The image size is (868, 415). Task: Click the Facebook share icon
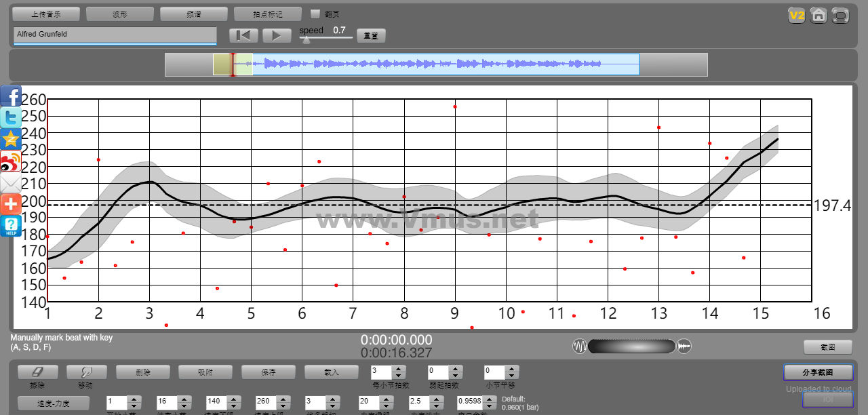11,96
